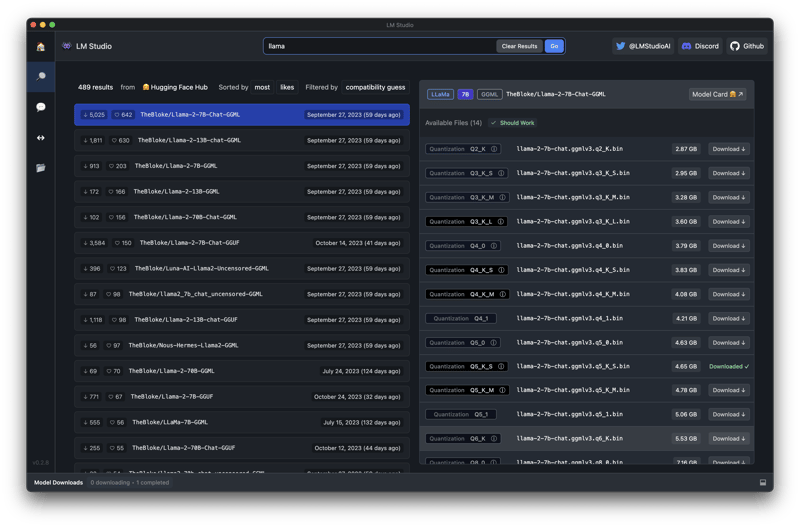This screenshot has width=800, height=527.
Task: Click the Should Work compatibility badge
Action: click(x=512, y=123)
